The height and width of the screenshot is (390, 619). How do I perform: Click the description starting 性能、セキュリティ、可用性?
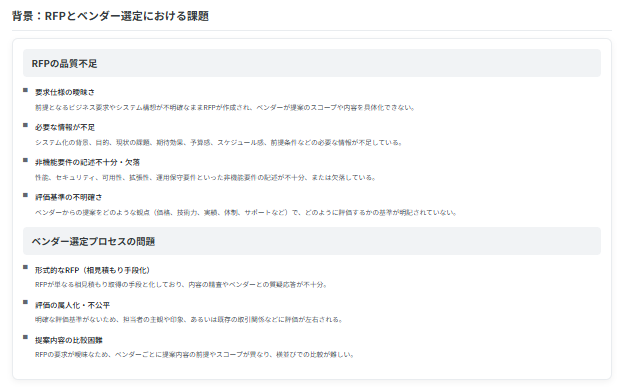[x=205, y=178]
